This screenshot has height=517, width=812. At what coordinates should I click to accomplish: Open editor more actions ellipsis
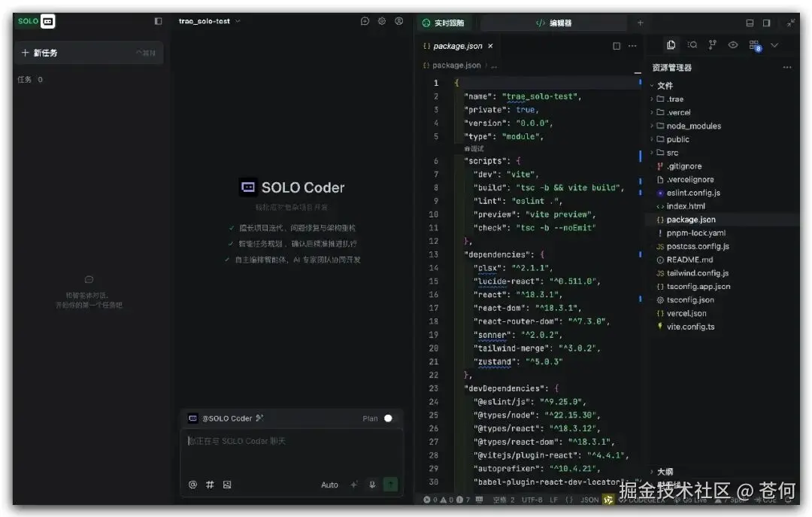(632, 46)
